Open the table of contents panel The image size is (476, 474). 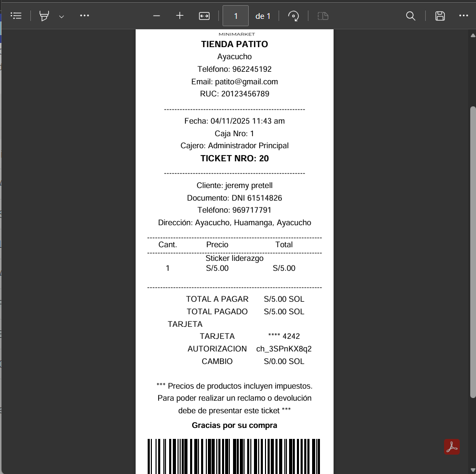pyautogui.click(x=16, y=16)
